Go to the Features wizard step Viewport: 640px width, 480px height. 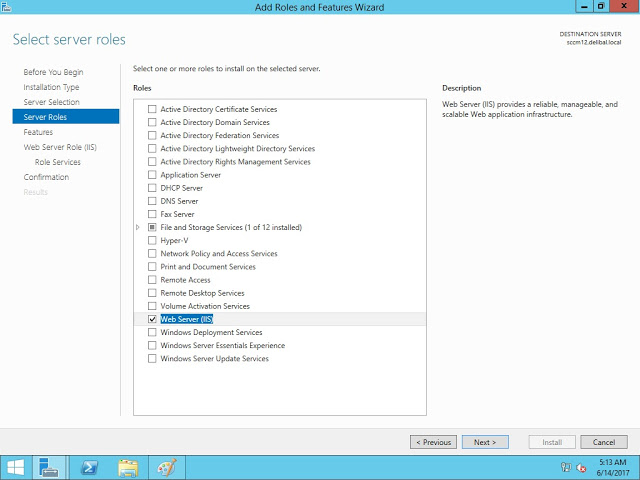(x=38, y=132)
